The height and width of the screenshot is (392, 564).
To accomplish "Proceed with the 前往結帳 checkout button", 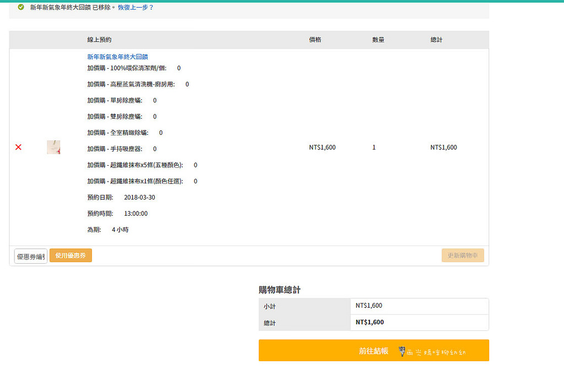I will click(373, 351).
